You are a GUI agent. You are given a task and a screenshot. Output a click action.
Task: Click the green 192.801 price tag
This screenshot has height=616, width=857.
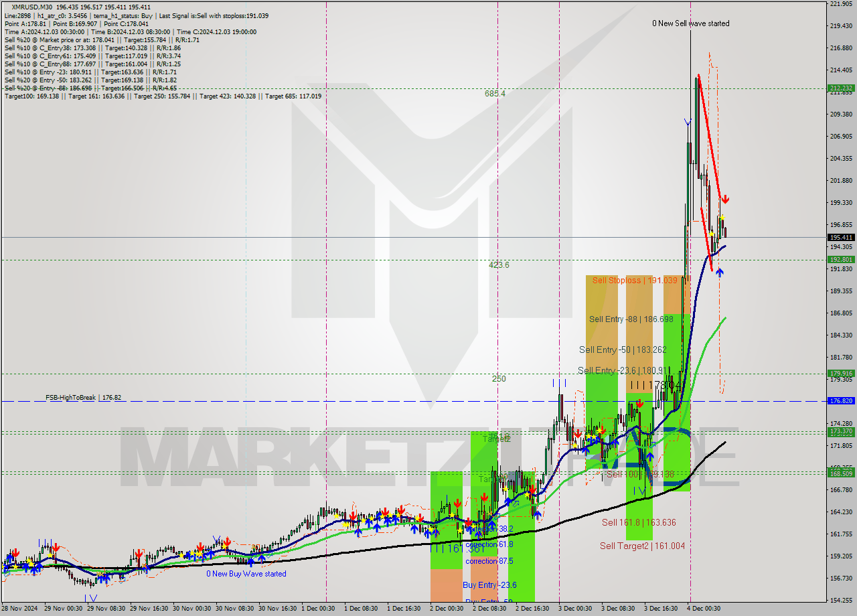(841, 260)
